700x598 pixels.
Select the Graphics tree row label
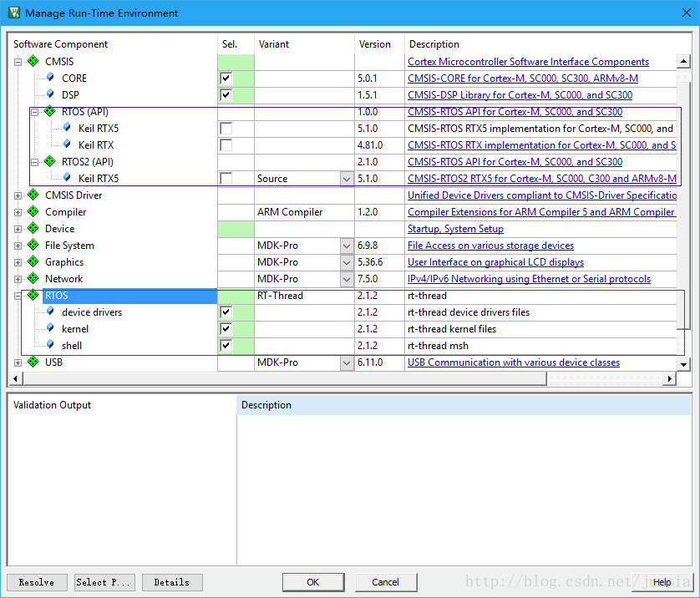pos(64,262)
